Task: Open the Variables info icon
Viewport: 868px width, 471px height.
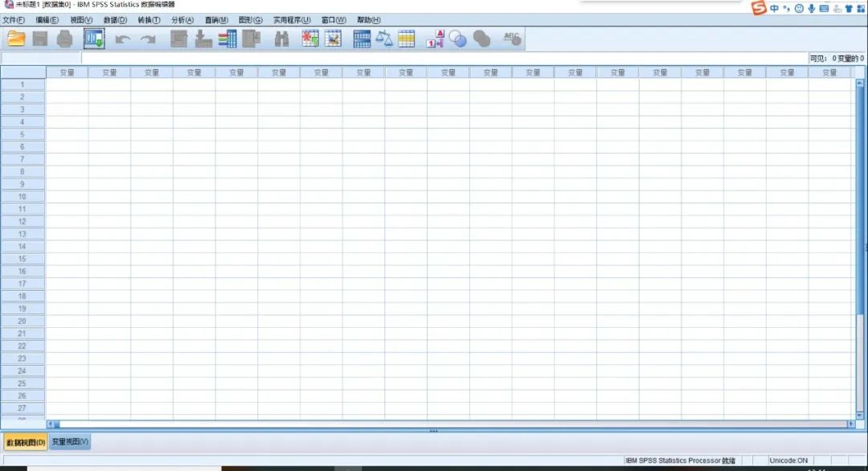Action: 227,39
